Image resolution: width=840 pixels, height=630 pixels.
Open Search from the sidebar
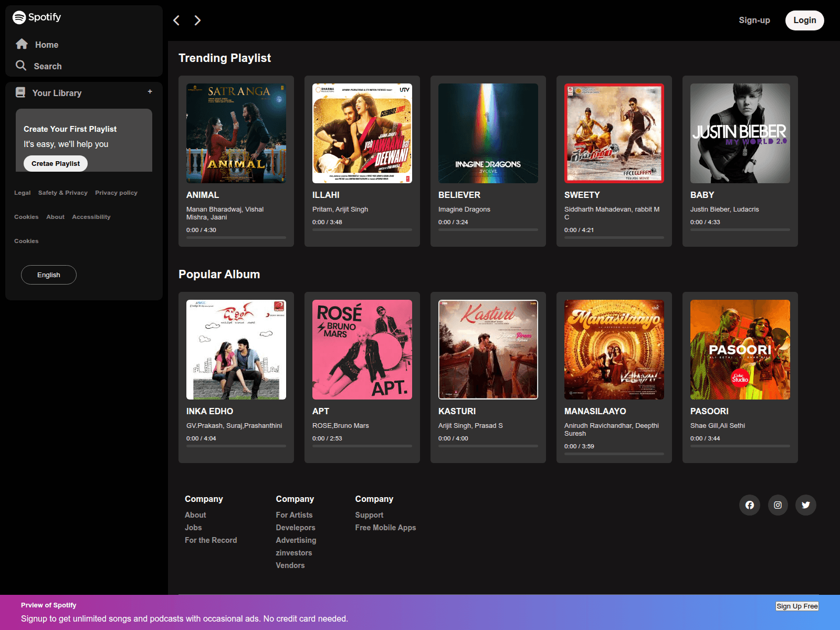point(48,66)
